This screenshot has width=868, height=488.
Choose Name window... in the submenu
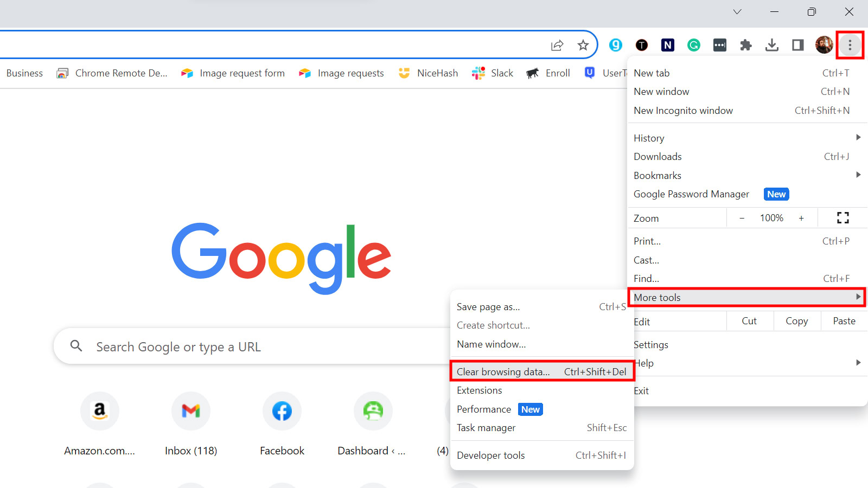(x=542, y=344)
